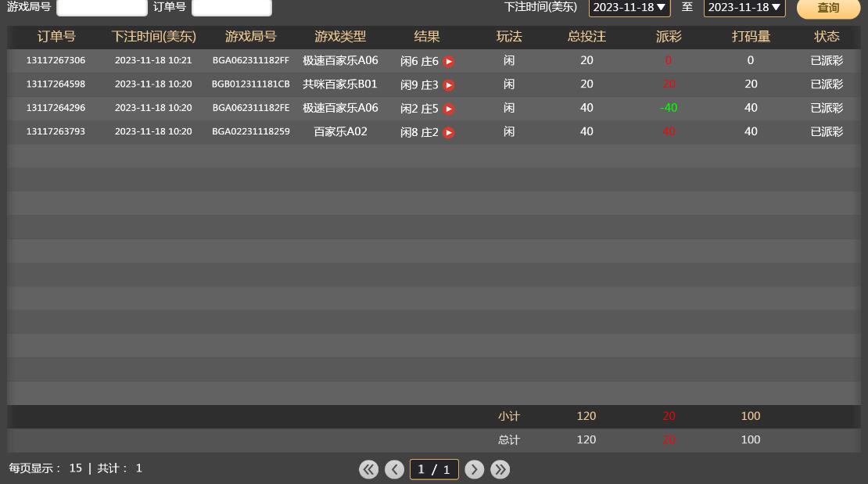
Task: Click the 下注时间(美东) column header
Action: (x=153, y=37)
